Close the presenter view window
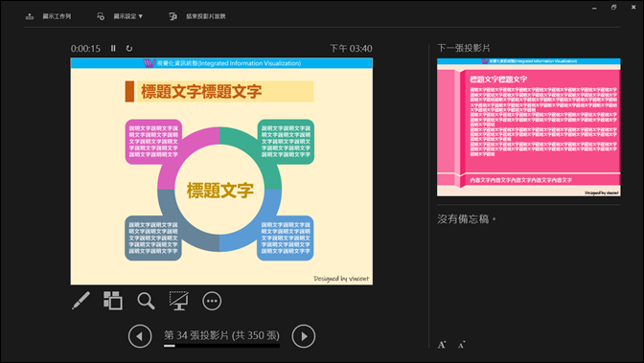 pyautogui.click(x=633, y=8)
